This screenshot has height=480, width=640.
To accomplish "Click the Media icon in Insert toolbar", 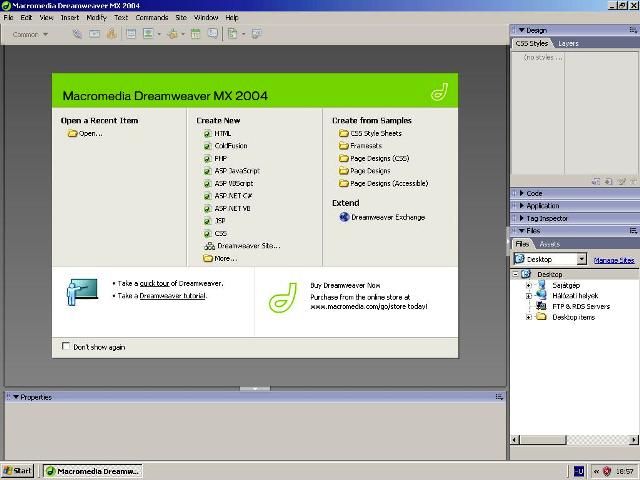I will (173, 34).
